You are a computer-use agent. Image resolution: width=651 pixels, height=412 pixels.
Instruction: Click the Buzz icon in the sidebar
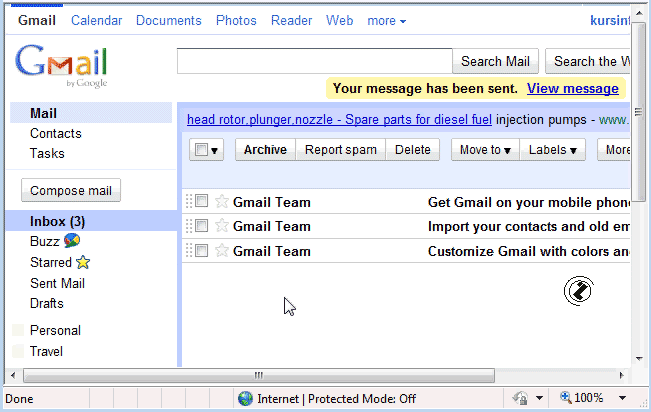point(72,240)
